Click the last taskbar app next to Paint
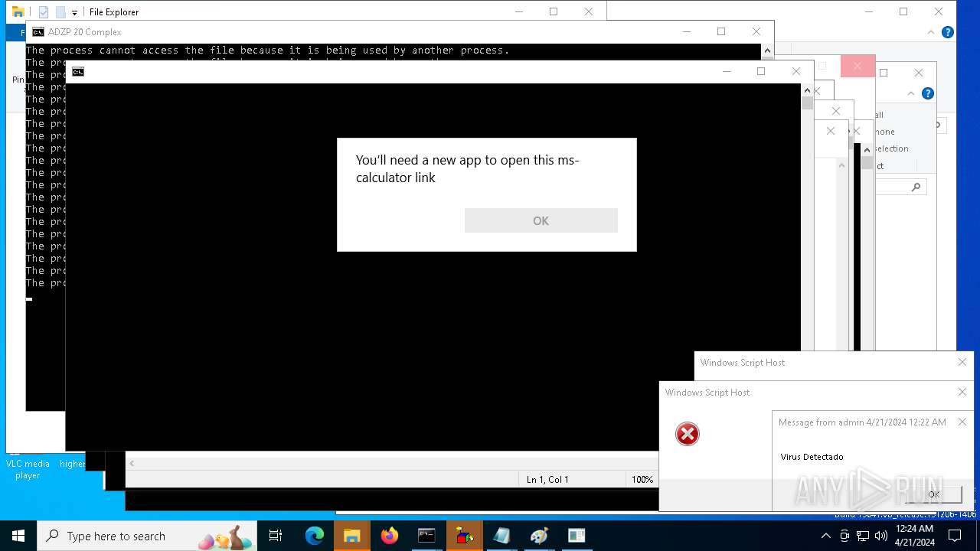Screen dimensions: 980x551 577,536
